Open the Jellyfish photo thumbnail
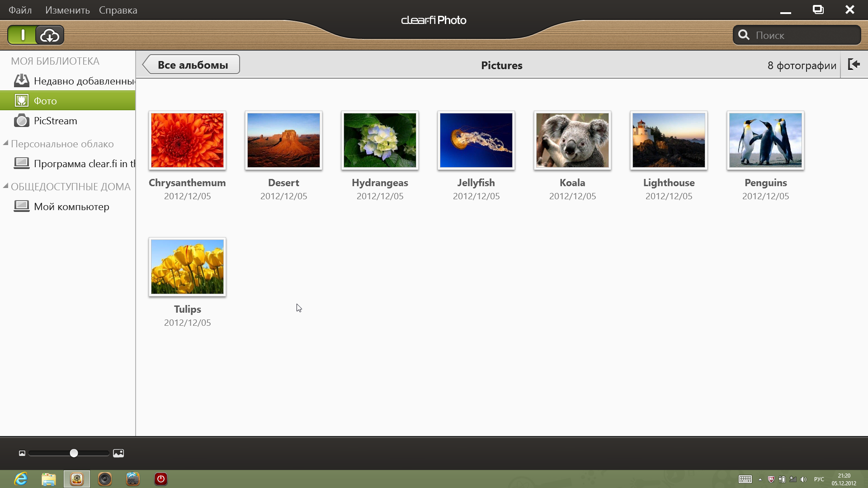The height and width of the screenshot is (488, 868). coord(476,141)
